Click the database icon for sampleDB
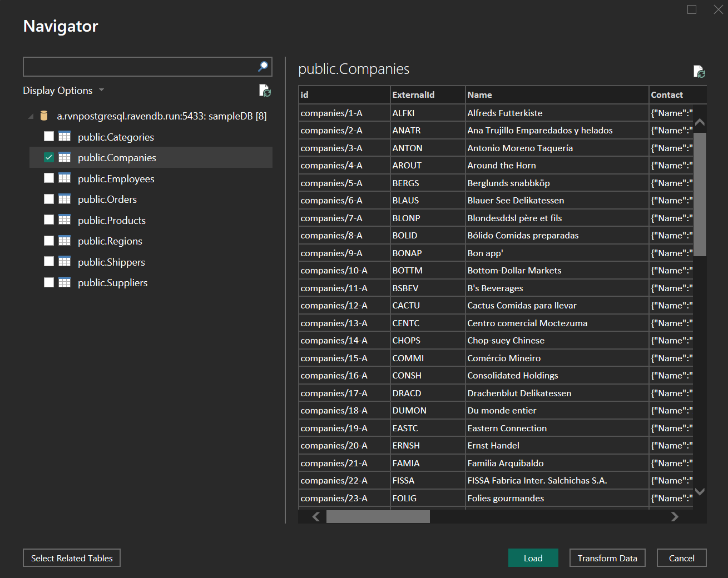This screenshot has height=578, width=728. pos(44,116)
